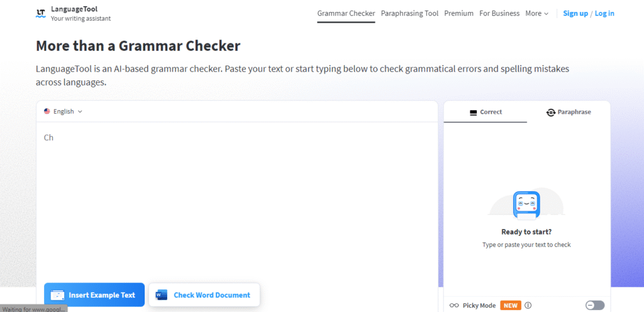Open the English language dropdown
Screen dimensions: 644x312
coord(64,111)
